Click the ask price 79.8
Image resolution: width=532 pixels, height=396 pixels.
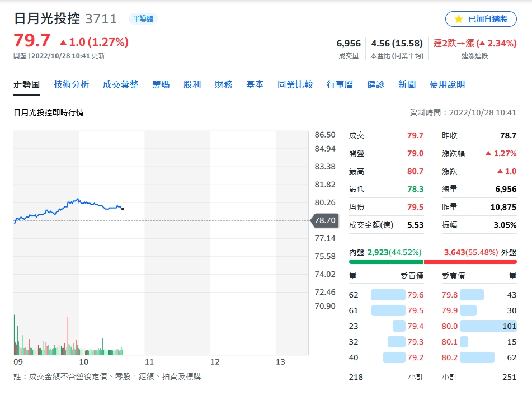(x=450, y=295)
